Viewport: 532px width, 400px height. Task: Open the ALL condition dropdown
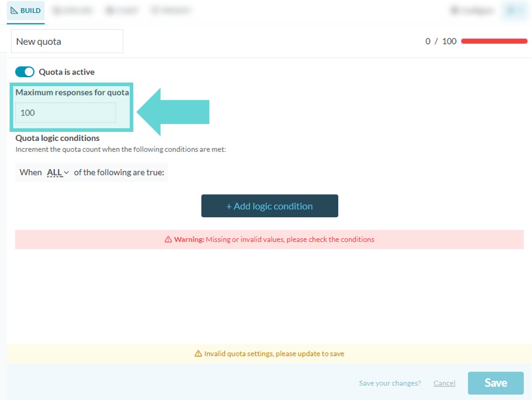[58, 172]
